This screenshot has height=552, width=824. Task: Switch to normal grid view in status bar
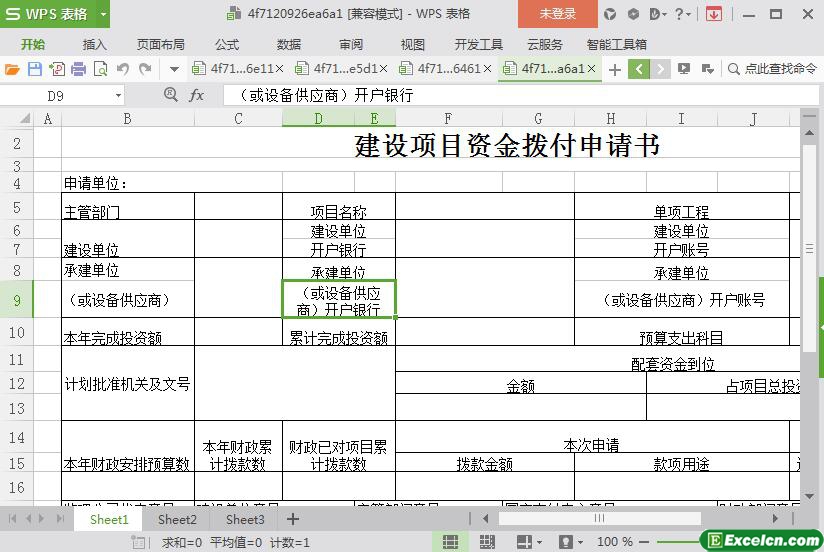coord(451,542)
